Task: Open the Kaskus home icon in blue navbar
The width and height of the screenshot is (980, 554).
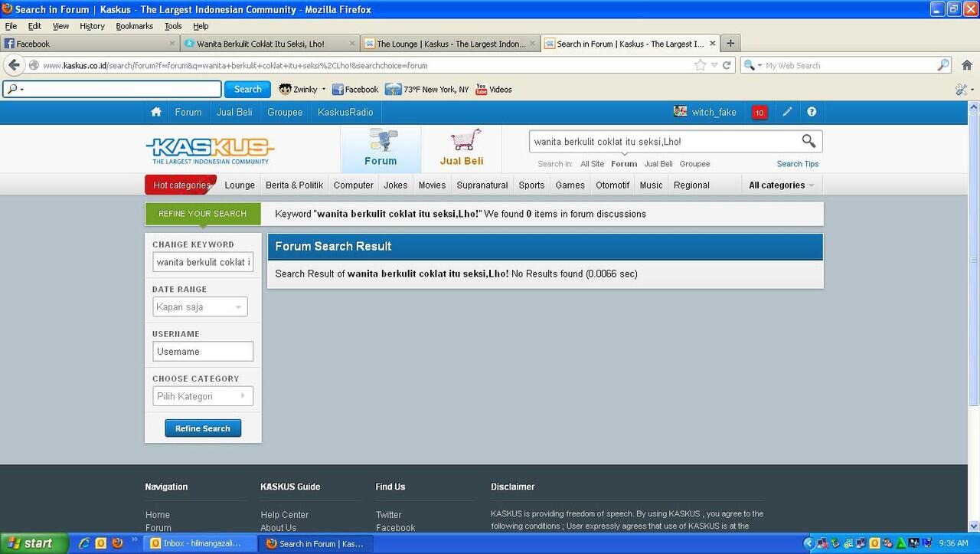Action: [x=156, y=112]
